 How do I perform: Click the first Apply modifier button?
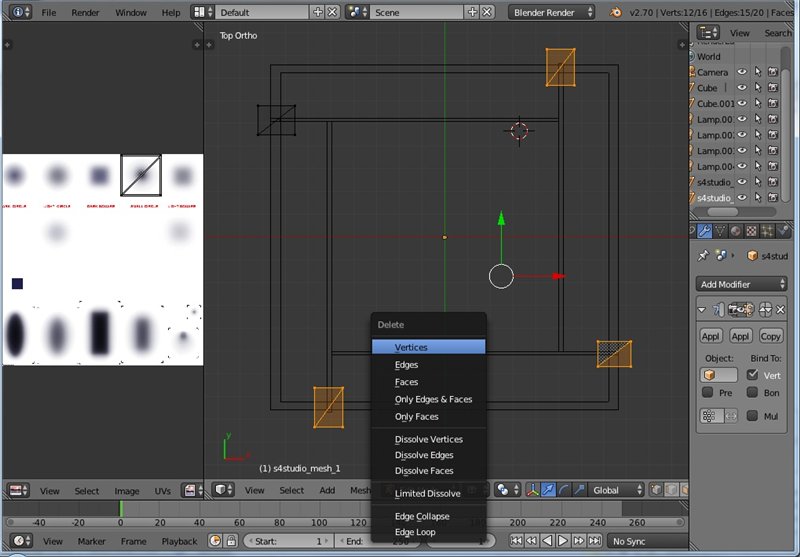pyautogui.click(x=710, y=336)
